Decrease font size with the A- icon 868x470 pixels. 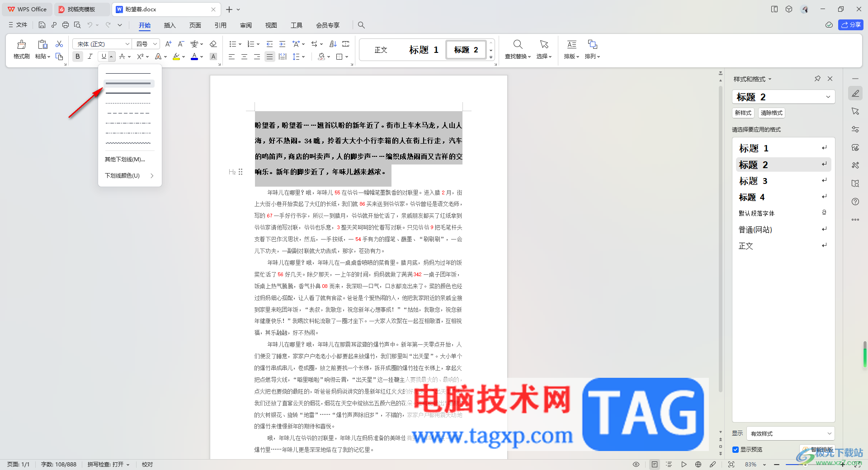181,44
